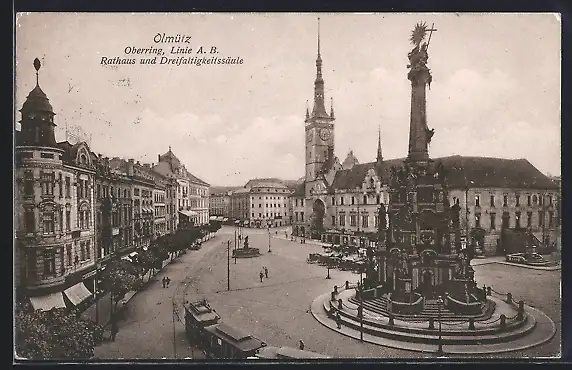Image resolution: width=572 pixels, height=370 pixels.
Task: Click the cross on top of the column
Action: pos(431,32)
